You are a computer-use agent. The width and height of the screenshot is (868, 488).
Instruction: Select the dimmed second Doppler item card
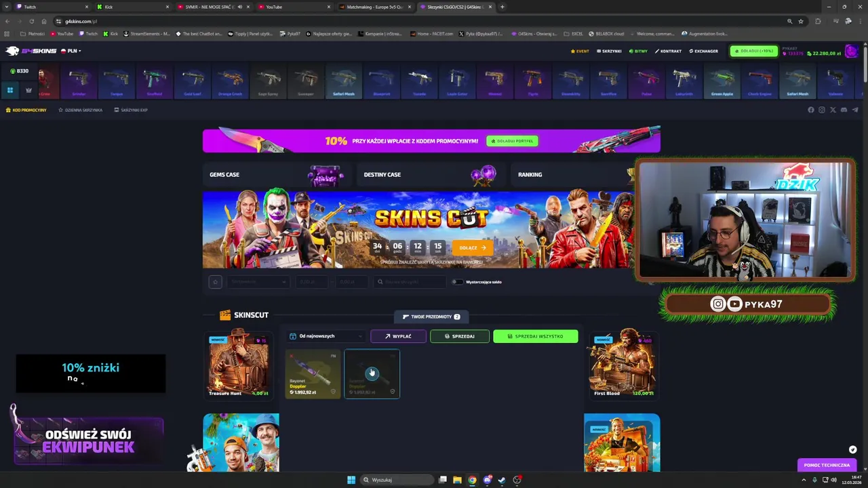(x=372, y=373)
